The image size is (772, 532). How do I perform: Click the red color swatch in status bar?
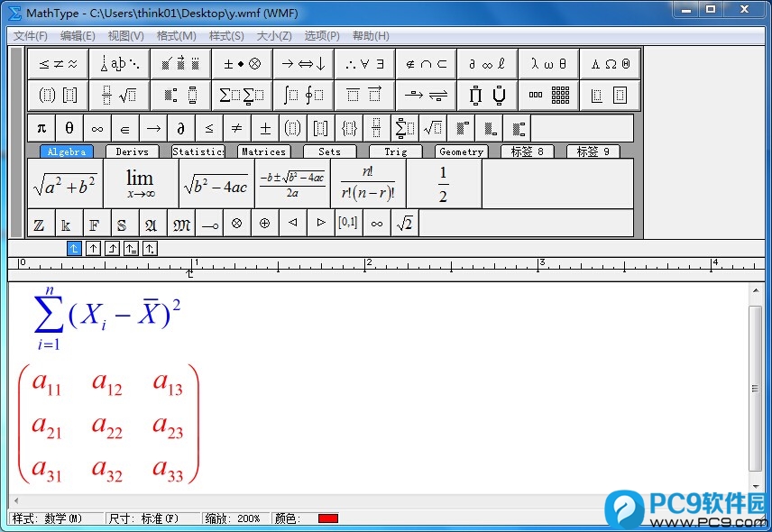pyautogui.click(x=328, y=518)
